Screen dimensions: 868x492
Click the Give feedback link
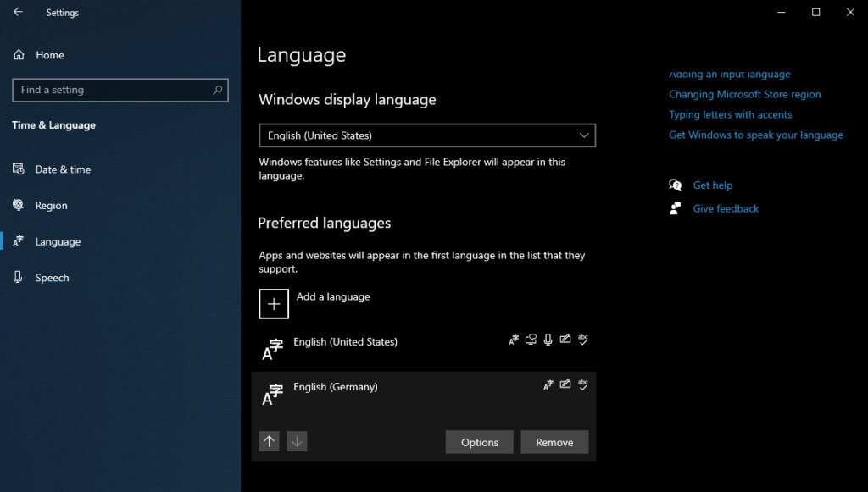(726, 208)
